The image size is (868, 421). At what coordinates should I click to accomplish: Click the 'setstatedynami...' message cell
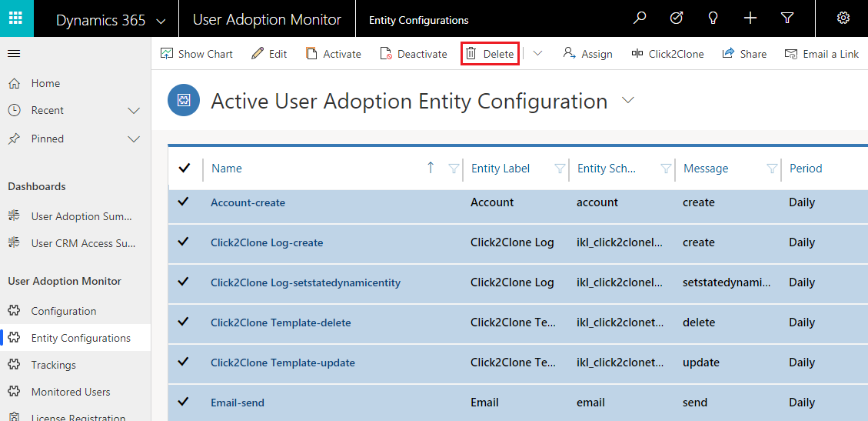click(x=727, y=282)
